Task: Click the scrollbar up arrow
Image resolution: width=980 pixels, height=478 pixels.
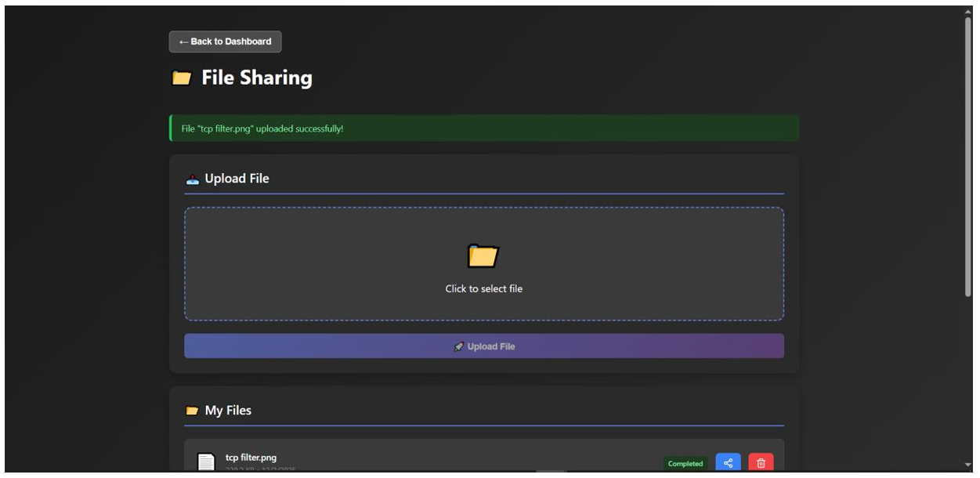Action: tap(968, 11)
